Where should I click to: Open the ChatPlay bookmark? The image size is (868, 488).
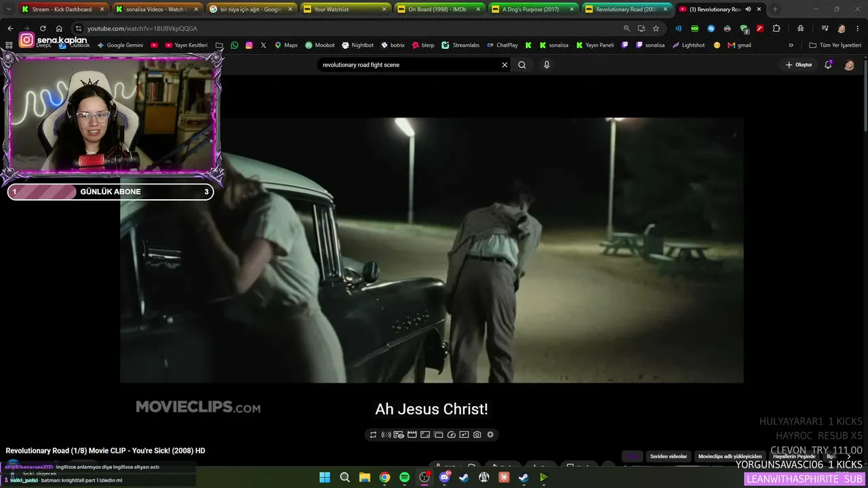click(x=502, y=45)
